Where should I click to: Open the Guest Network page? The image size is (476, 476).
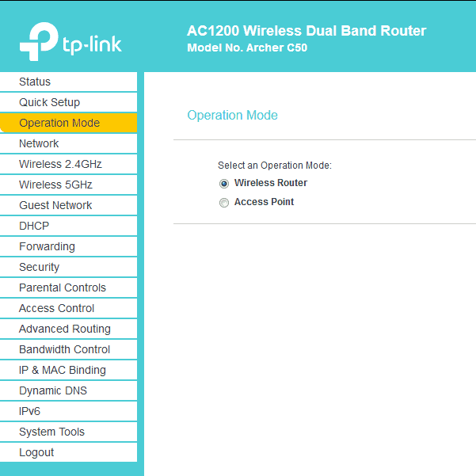68,205
